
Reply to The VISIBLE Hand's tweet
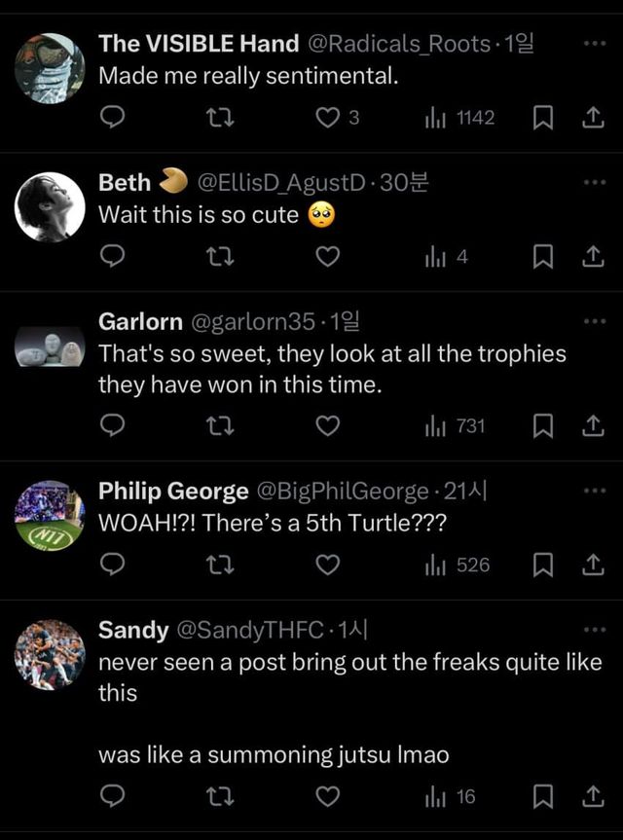[x=113, y=118]
